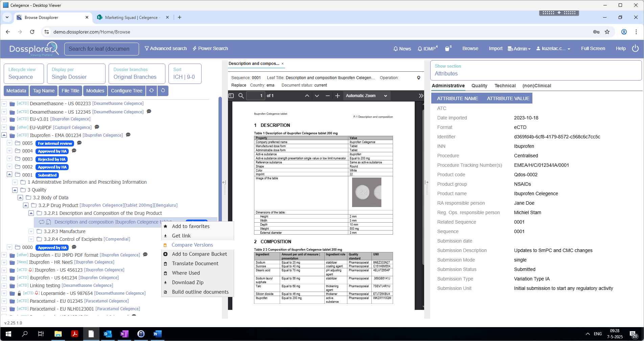Viewport: 644px width, 341px height.
Task: Click the PDF zoom in plus icon
Action: point(337,96)
